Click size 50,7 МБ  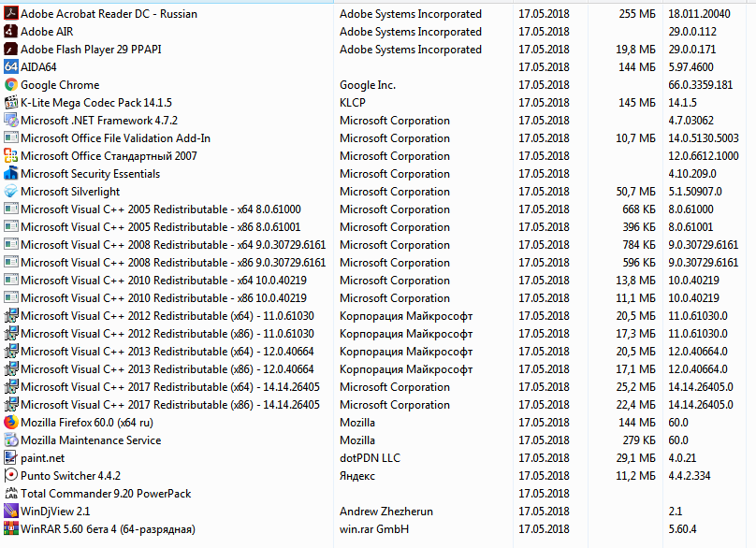pos(636,192)
